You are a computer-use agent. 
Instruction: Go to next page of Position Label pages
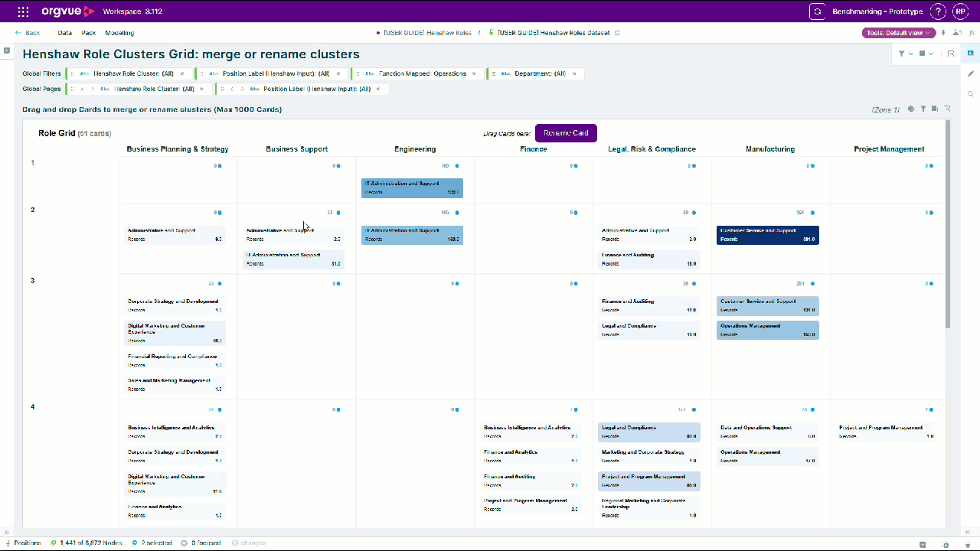tap(243, 89)
